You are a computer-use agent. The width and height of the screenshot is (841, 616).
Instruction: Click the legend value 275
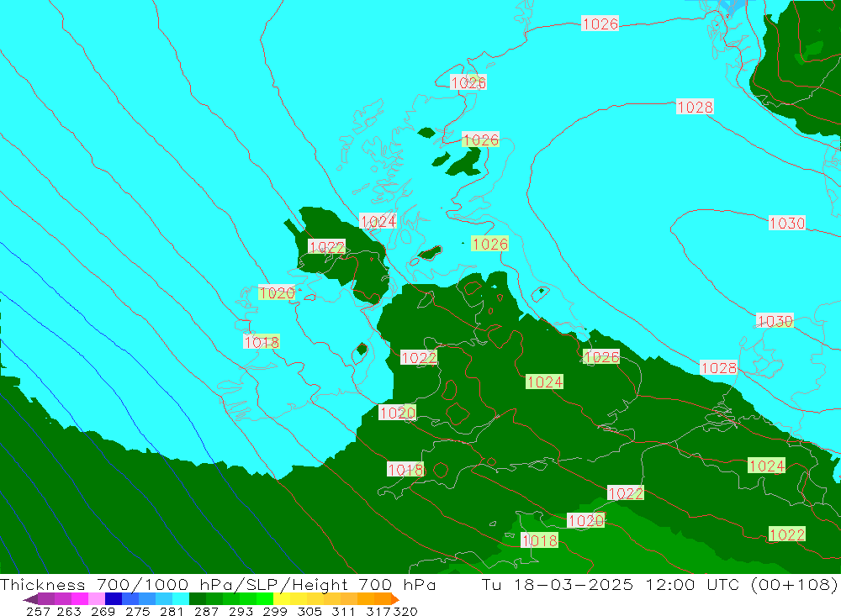[x=137, y=611]
